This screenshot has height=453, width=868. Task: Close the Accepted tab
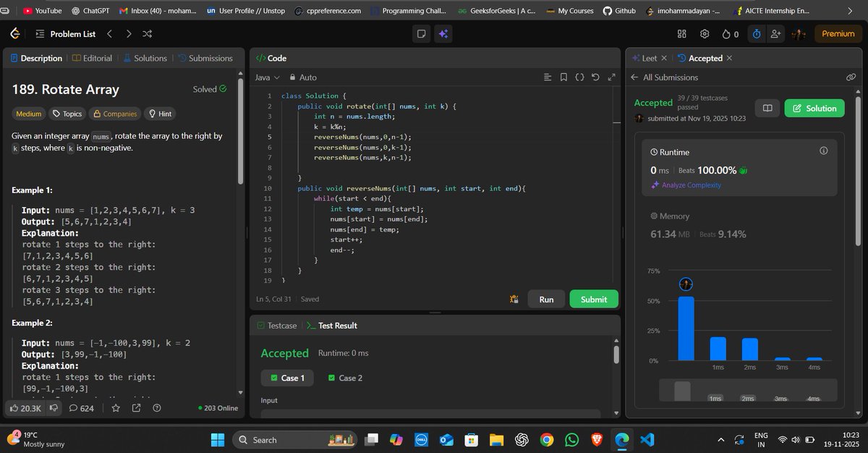click(x=729, y=58)
